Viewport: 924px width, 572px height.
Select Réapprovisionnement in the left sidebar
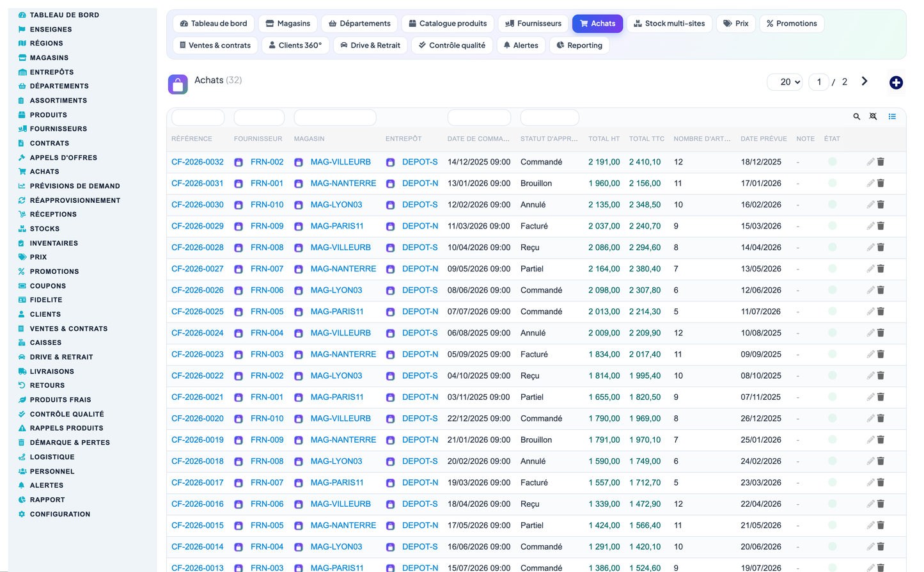[x=75, y=200]
